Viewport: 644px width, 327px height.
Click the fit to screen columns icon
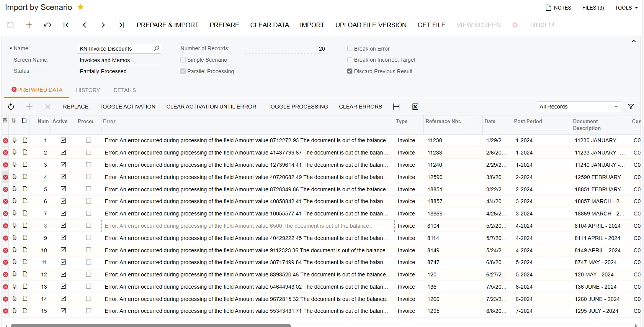click(397, 107)
